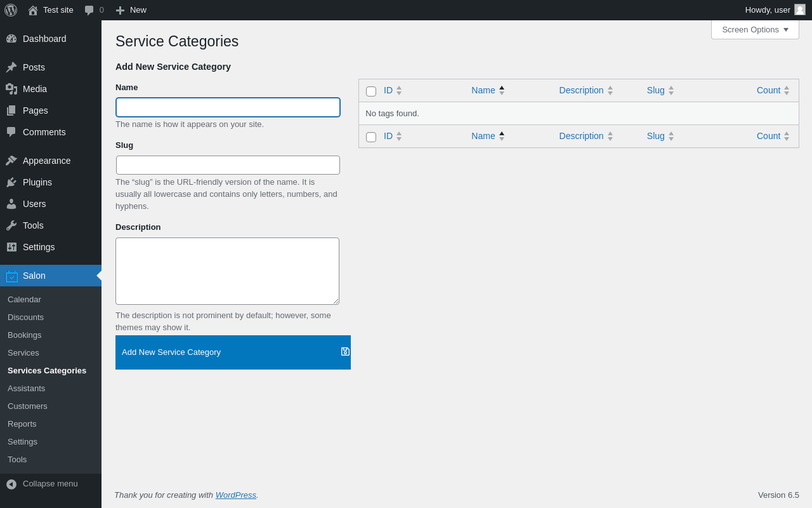812x508 pixels.
Task: Click the Collapse menu arrow icon
Action: [x=11, y=484]
